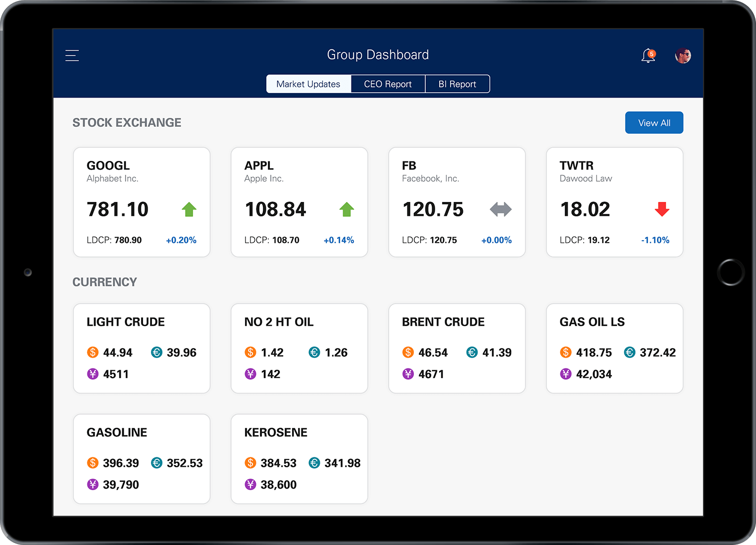The width and height of the screenshot is (756, 545).
Task: Click the Alphabet Inc. subtitle
Action: point(112,179)
